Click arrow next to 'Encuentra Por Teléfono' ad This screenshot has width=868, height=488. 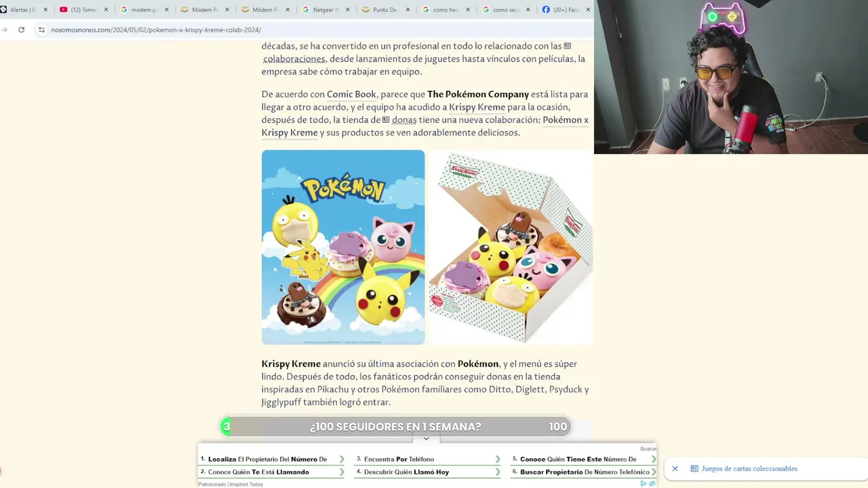pyautogui.click(x=498, y=459)
